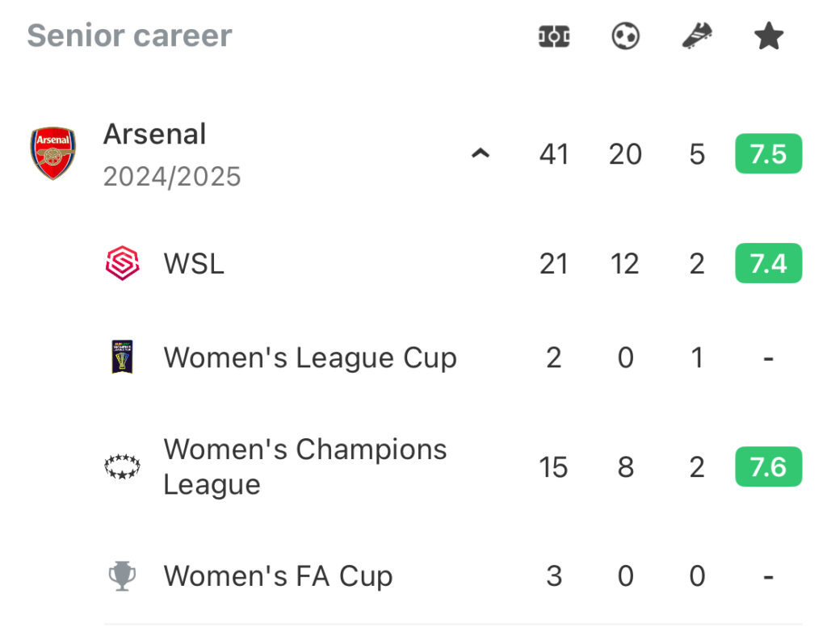Click the assists boot icon

697,36
